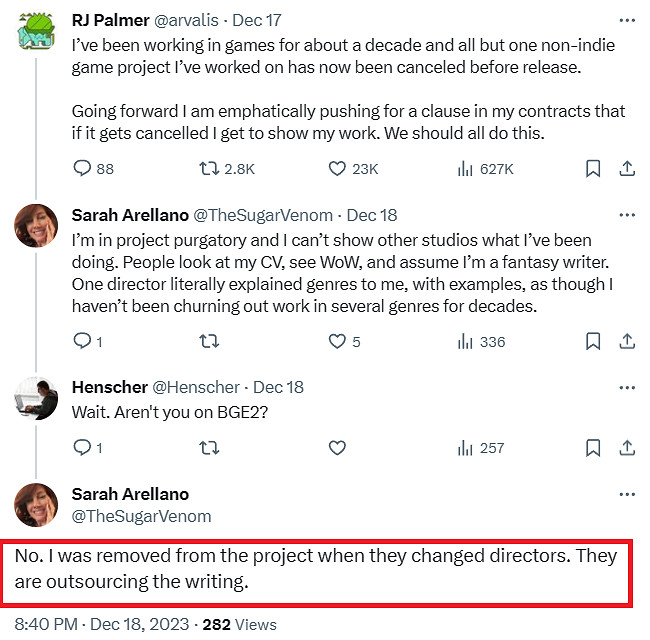Share Henscher's BGE2 tweet
The height and width of the screenshot is (640, 650).
(x=627, y=448)
